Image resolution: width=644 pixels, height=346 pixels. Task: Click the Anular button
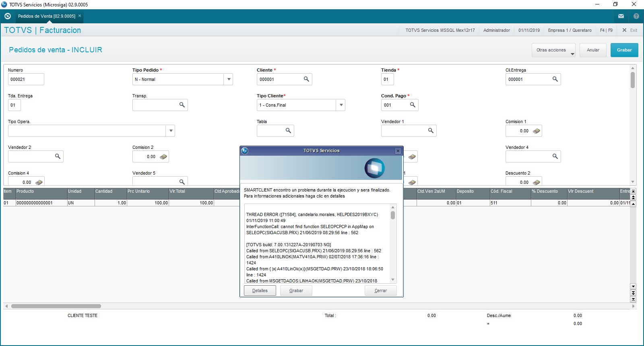(x=593, y=50)
